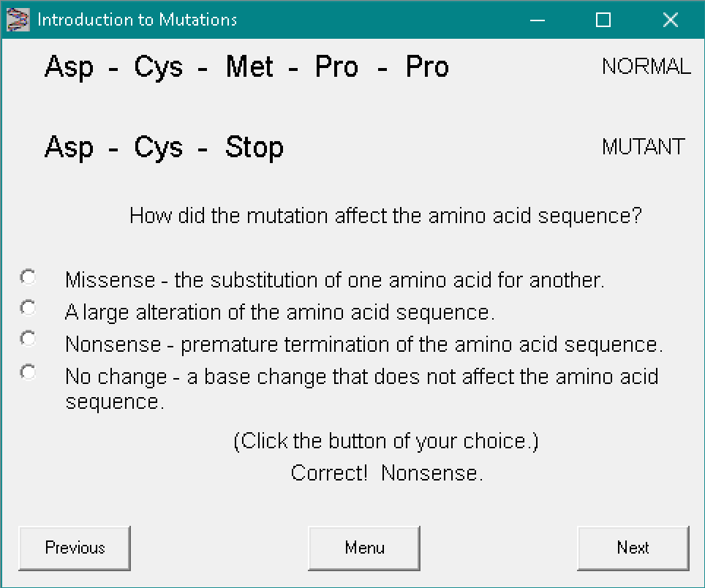Pick the No change radio option
Screen dimensions: 705x588
[28, 372]
